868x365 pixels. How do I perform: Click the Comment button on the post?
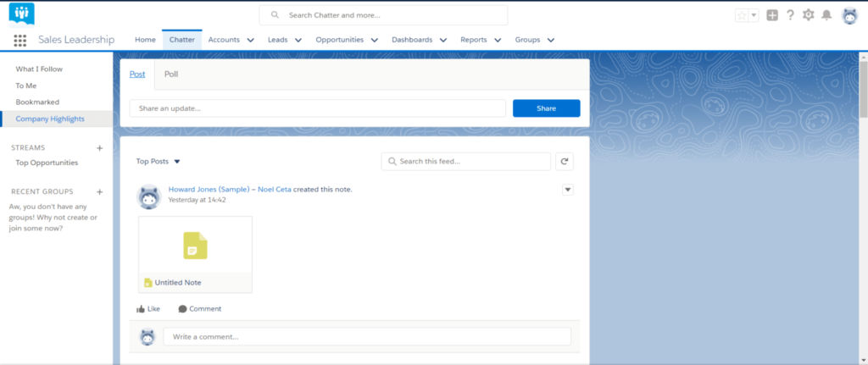click(200, 309)
